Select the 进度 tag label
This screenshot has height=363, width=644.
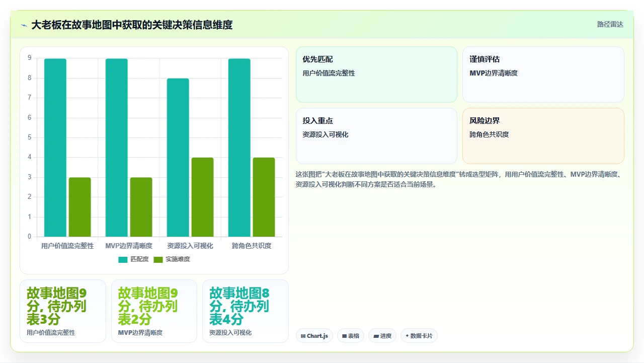386,336
